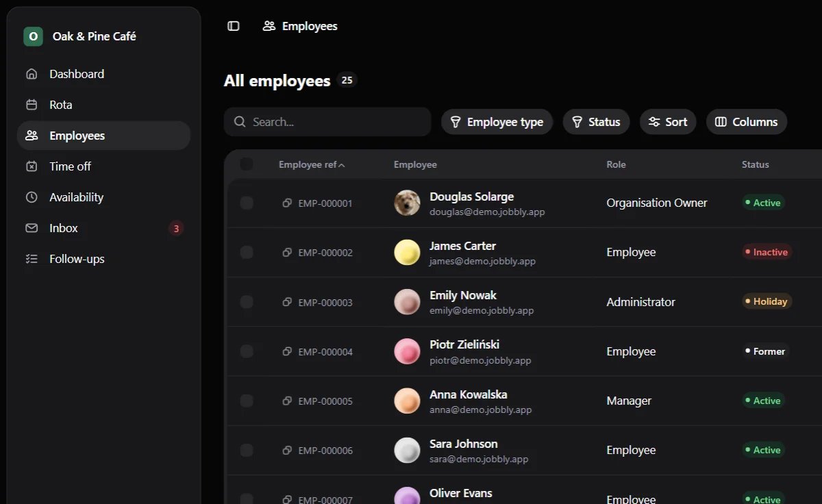Image resolution: width=822 pixels, height=504 pixels.
Task: Open the Rota page
Action: click(103, 105)
